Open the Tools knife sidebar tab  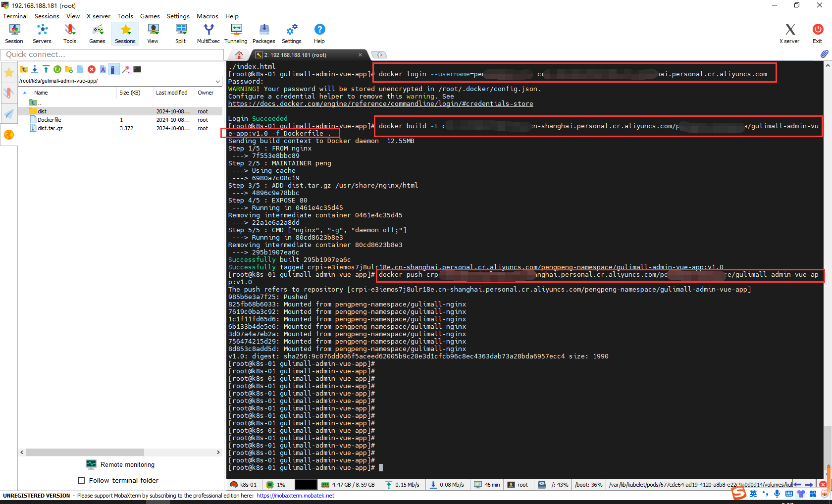tap(9, 93)
